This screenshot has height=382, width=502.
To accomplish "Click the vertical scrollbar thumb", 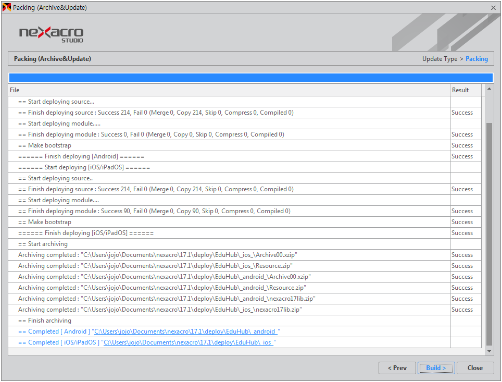I will pyautogui.click(x=489, y=234).
